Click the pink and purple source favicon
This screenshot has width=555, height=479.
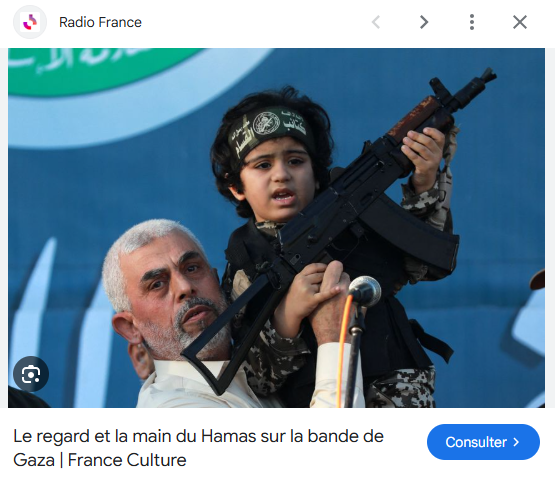30,22
